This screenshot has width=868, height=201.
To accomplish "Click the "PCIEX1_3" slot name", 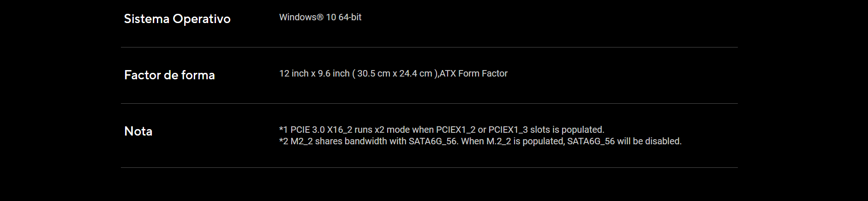I will pyautogui.click(x=508, y=130).
